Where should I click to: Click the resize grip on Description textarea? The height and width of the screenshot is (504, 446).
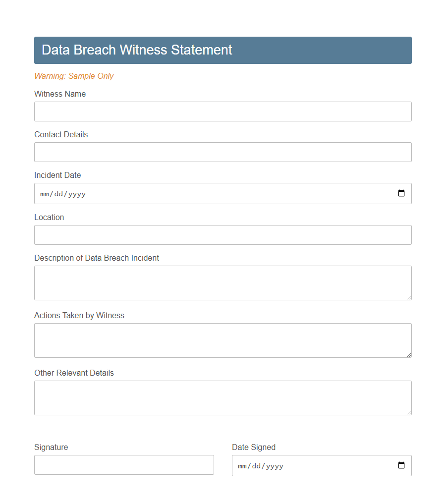click(x=409, y=297)
